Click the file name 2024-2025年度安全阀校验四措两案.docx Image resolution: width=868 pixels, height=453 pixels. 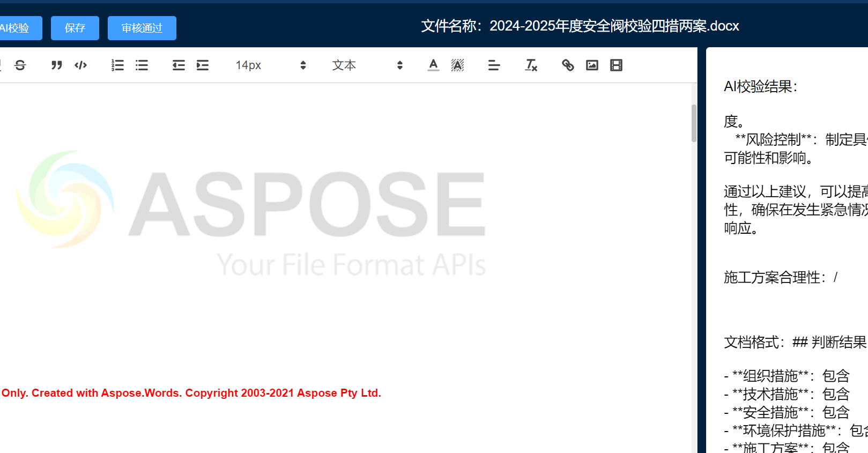[x=614, y=26]
